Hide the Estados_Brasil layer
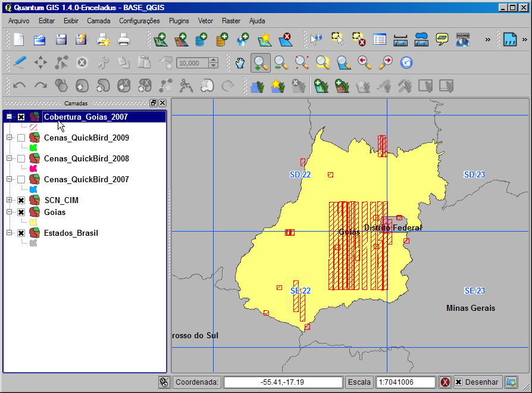The image size is (532, 393). [21, 233]
